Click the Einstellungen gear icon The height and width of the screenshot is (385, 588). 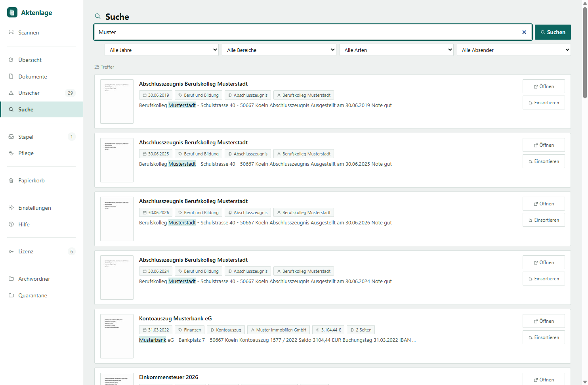click(11, 208)
